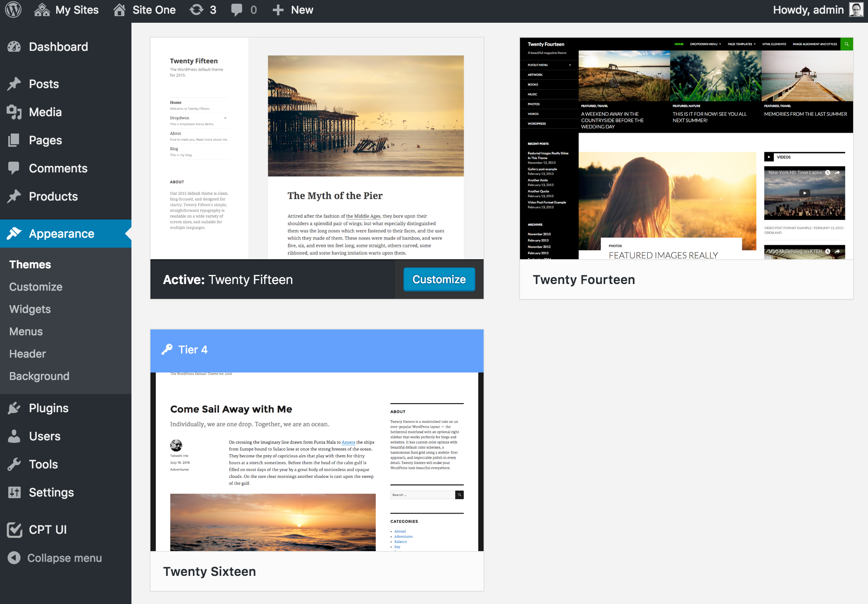Click the Posts pushpin icon
The image size is (868, 604).
click(x=14, y=84)
